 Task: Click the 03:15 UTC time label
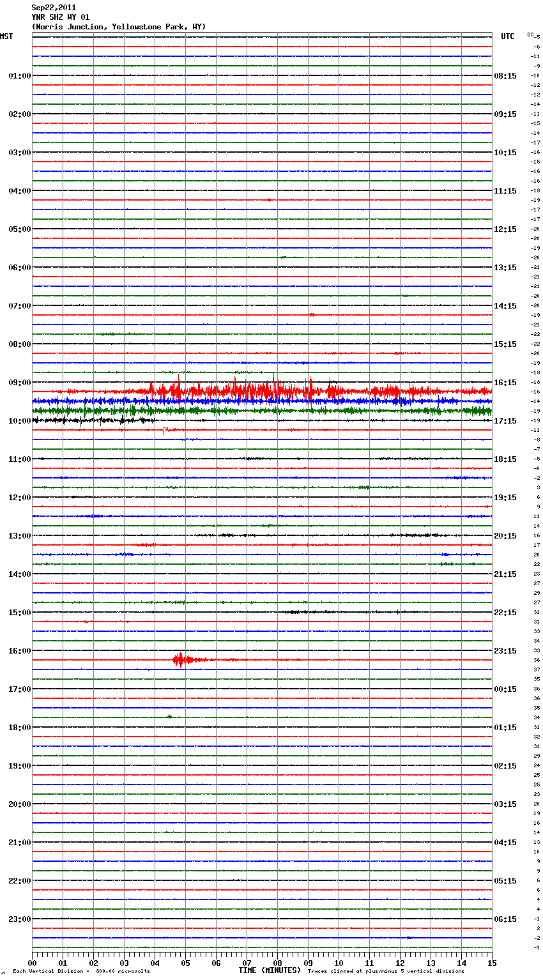click(505, 804)
